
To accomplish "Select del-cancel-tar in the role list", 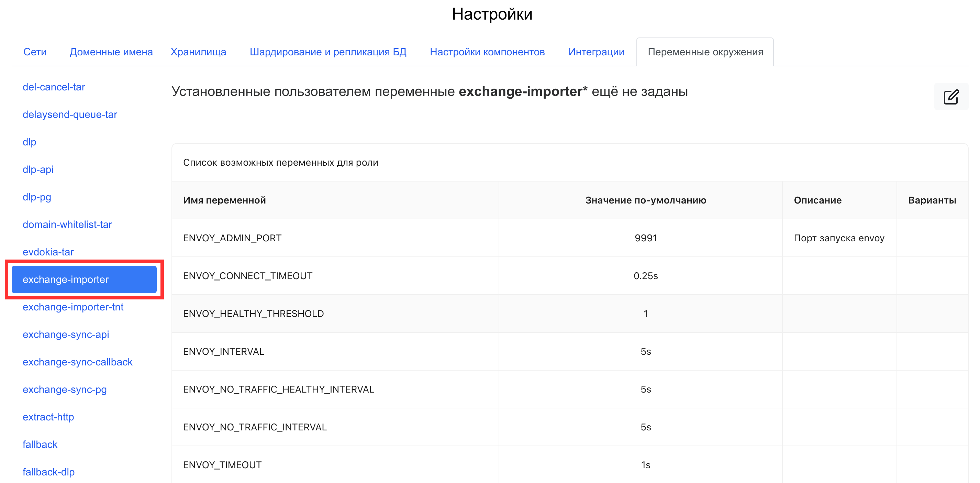I will [54, 87].
